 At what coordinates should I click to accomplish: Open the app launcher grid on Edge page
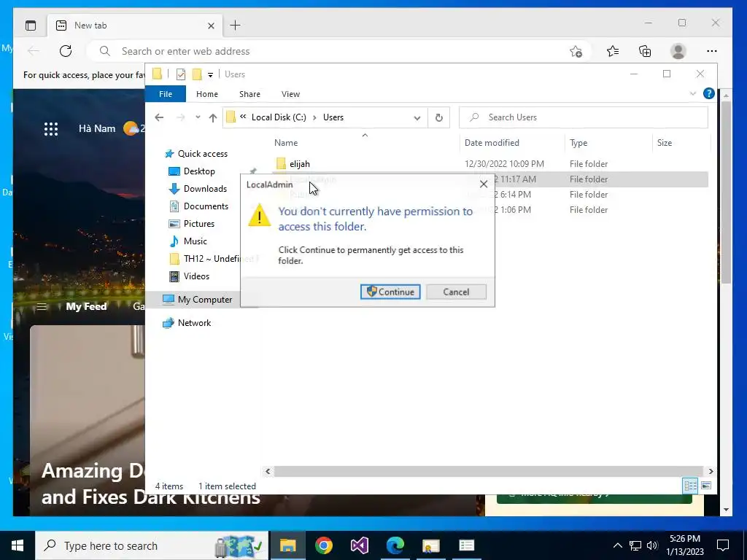[x=51, y=129]
